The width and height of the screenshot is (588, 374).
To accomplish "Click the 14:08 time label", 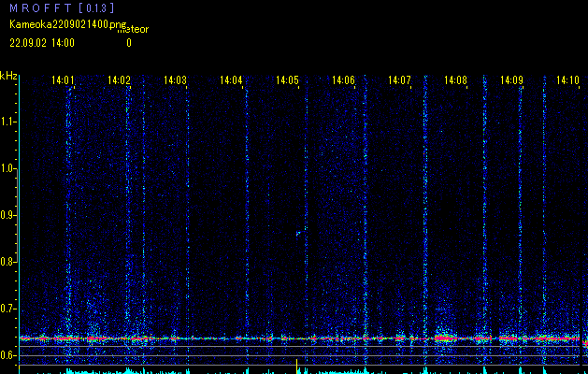I will pos(455,80).
